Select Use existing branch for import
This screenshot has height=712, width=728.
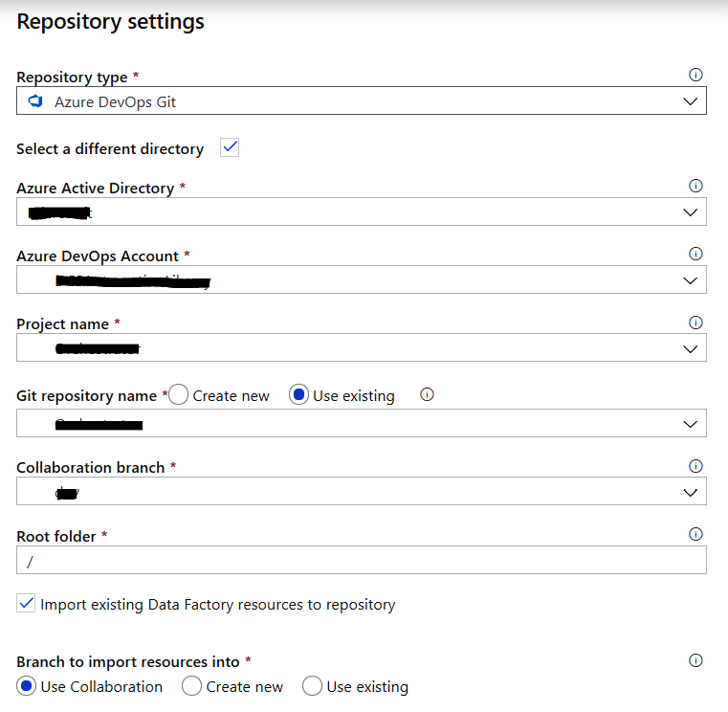coord(312,686)
